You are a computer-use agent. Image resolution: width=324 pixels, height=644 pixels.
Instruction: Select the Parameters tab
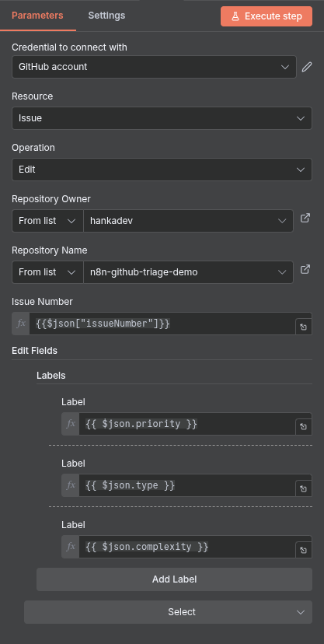pyautogui.click(x=37, y=16)
